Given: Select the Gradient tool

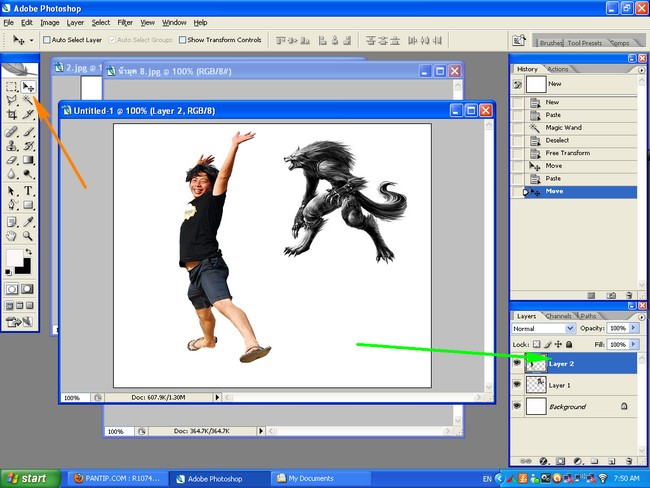Looking at the screenshot, I should coord(28,160).
